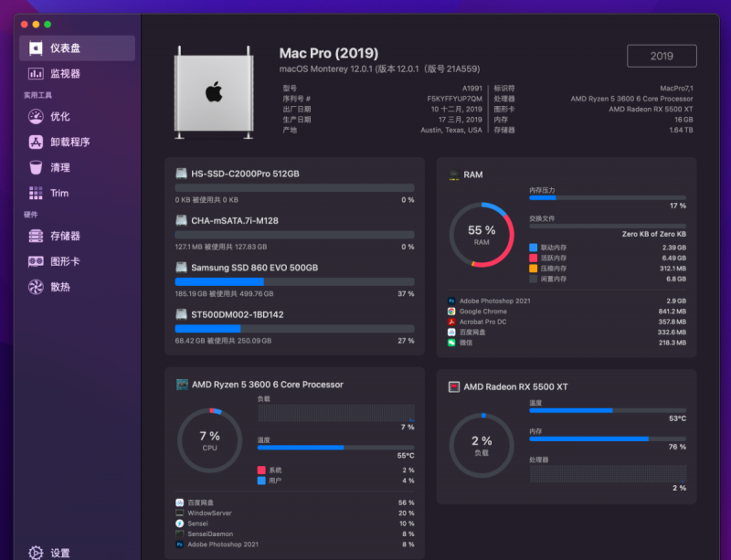
Task: Click the AMD Radeon RX 5500 XT header
Action: 515,386
